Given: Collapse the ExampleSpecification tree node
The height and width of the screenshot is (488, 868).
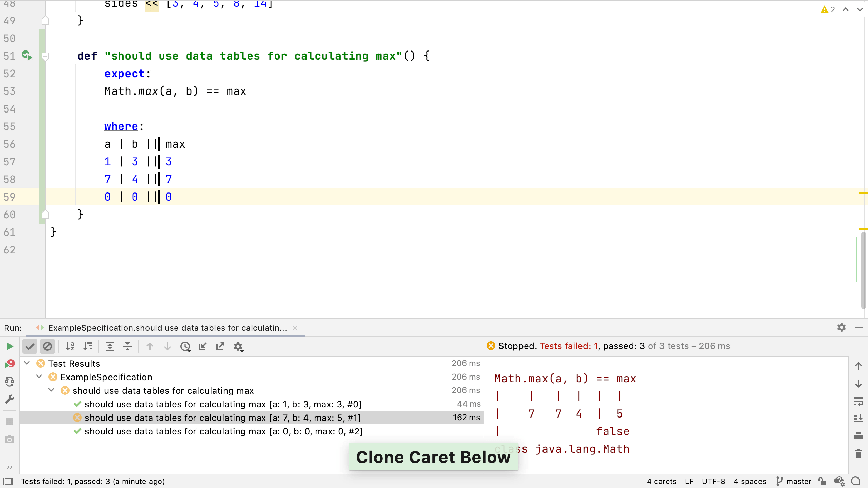Looking at the screenshot, I should coord(39,377).
